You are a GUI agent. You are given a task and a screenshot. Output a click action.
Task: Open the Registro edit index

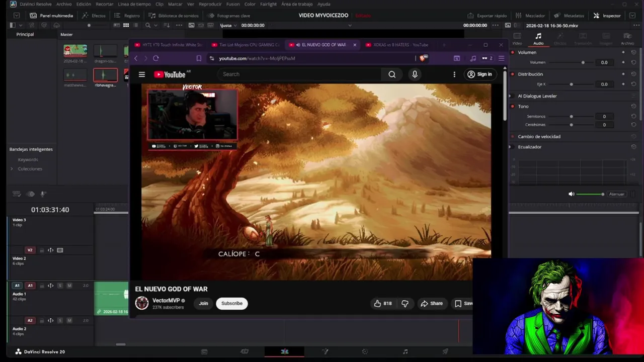click(127, 16)
